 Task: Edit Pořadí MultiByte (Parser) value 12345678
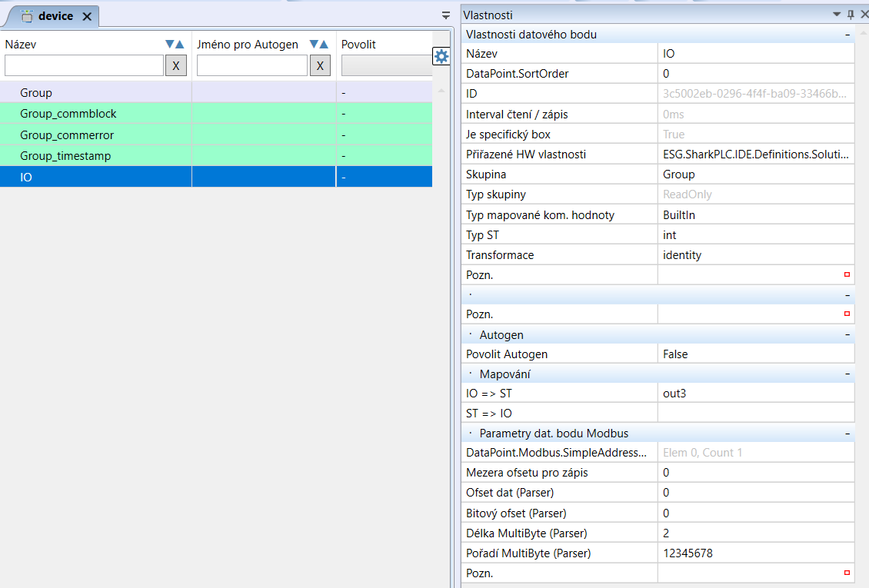tap(756, 553)
